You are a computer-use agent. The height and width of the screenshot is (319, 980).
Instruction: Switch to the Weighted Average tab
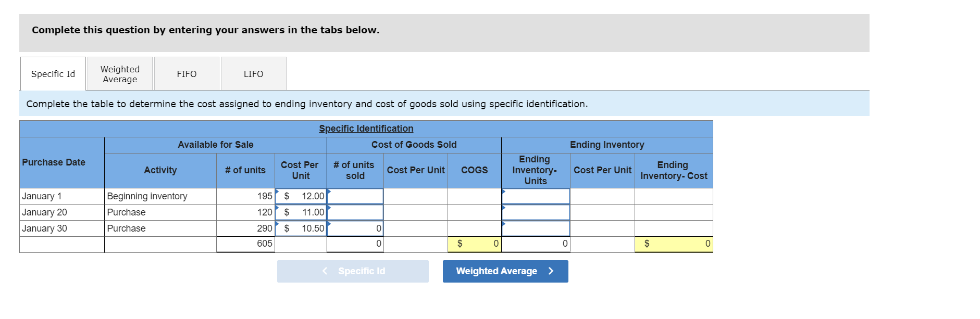tap(120, 74)
